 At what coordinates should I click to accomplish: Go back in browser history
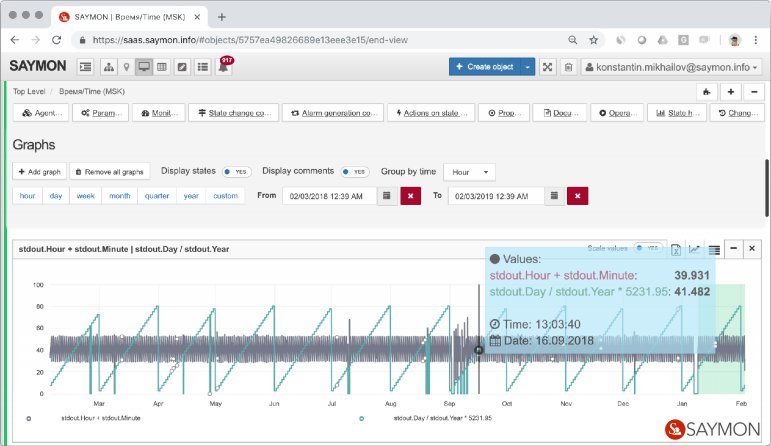(15, 40)
